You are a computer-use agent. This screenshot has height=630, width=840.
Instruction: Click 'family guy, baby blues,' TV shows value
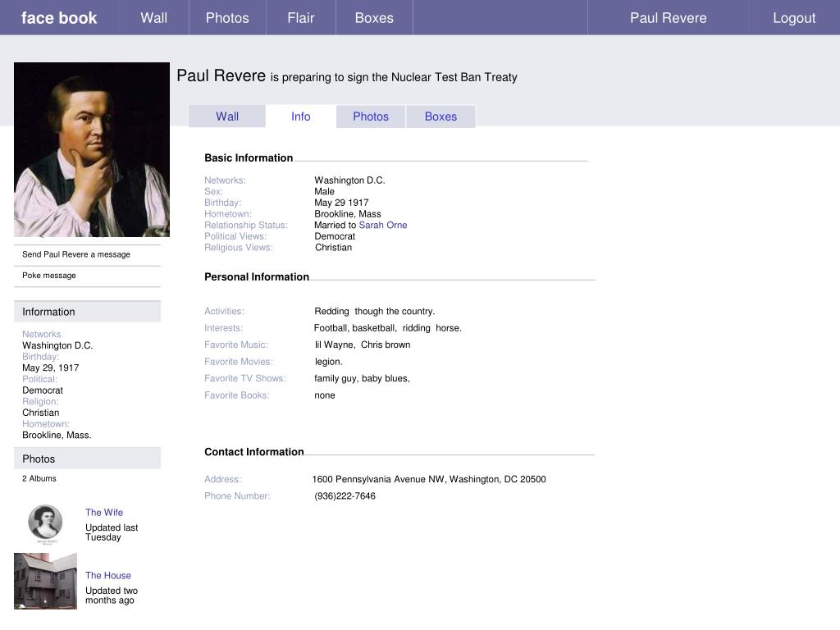[362, 378]
